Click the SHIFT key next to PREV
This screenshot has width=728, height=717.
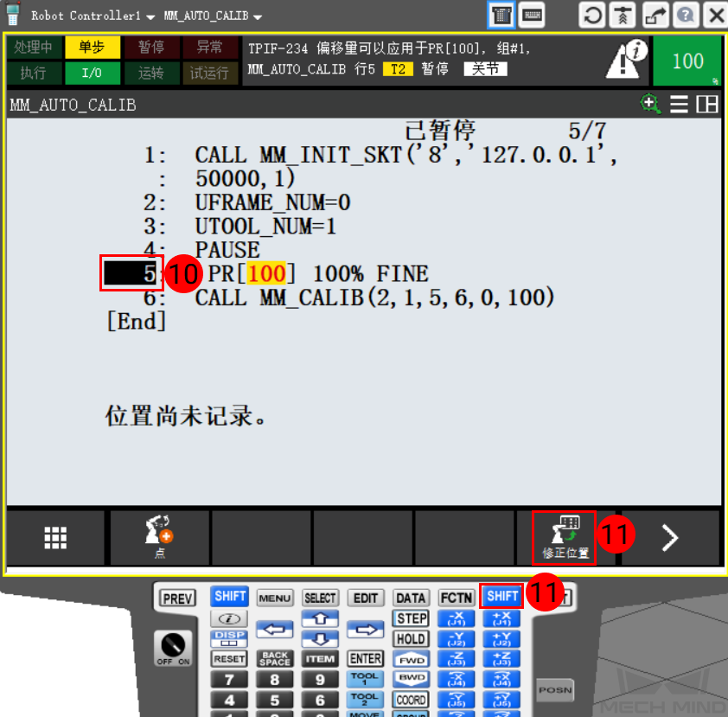229,597
